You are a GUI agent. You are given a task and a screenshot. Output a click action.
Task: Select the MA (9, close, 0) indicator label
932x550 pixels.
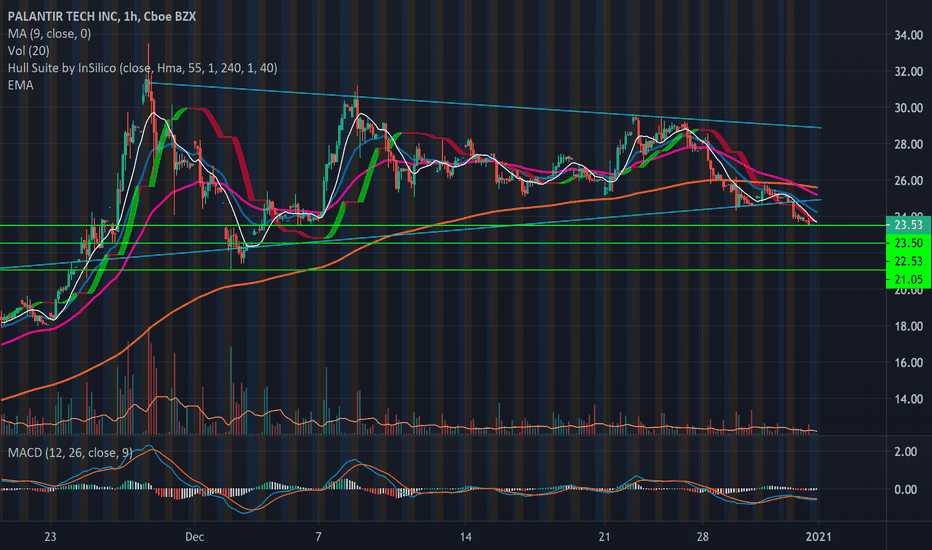point(49,33)
